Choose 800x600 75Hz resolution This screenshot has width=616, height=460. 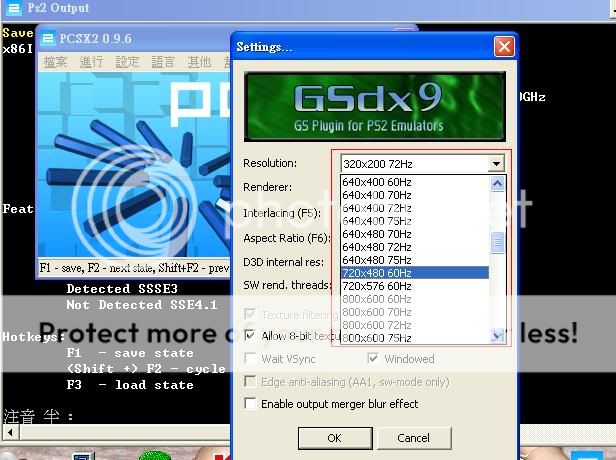[415, 337]
